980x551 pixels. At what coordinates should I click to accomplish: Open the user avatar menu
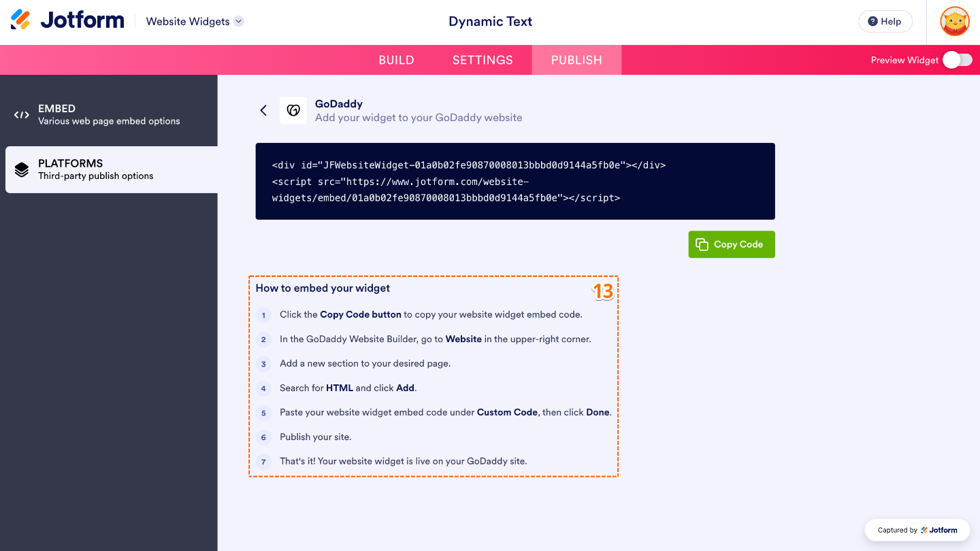[x=955, y=22]
